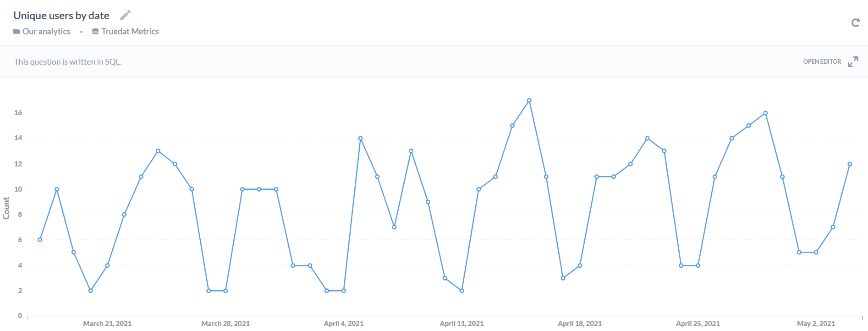Click the only data point at value 6
The width and height of the screenshot is (868, 331).
tap(40, 240)
